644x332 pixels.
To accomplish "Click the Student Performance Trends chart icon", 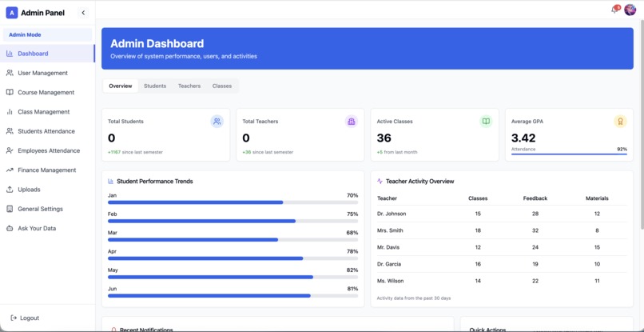I will 110,181.
